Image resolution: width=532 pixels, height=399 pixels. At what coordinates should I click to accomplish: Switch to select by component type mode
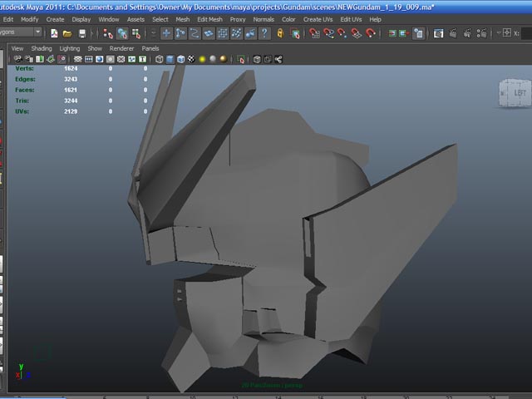point(136,33)
